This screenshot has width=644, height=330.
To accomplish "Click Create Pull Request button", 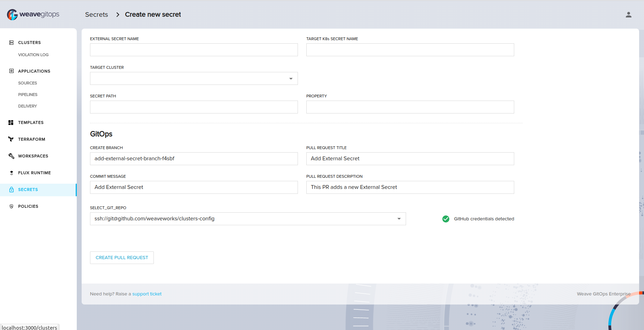I will (x=122, y=258).
